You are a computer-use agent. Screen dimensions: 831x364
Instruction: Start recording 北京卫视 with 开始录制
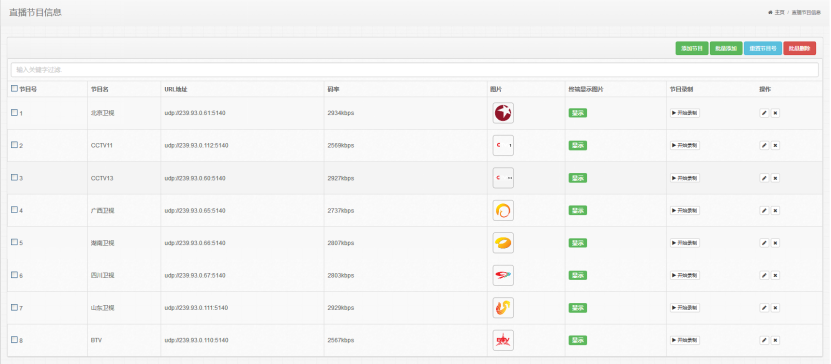pyautogui.click(x=685, y=113)
